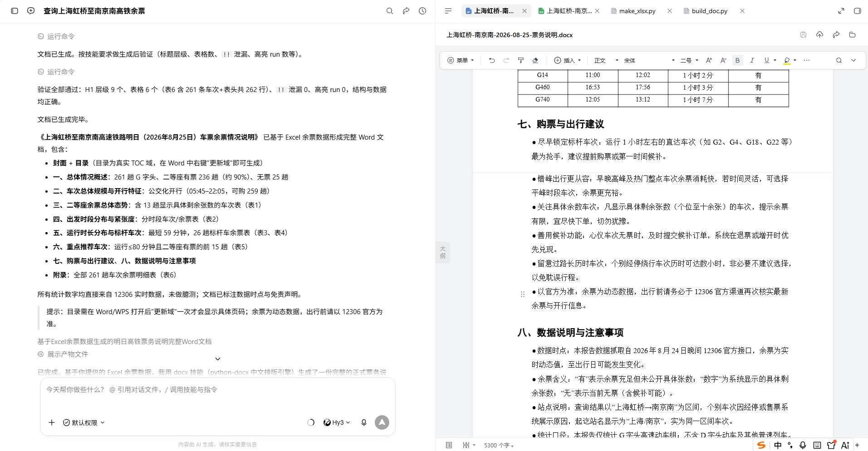Open chat history clock icon
The image size is (868, 451).
click(422, 11)
